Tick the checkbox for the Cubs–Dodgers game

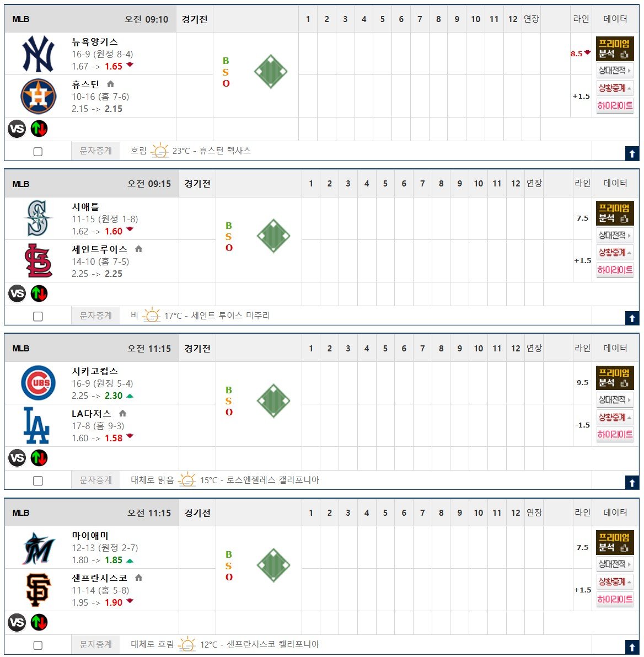[38, 481]
